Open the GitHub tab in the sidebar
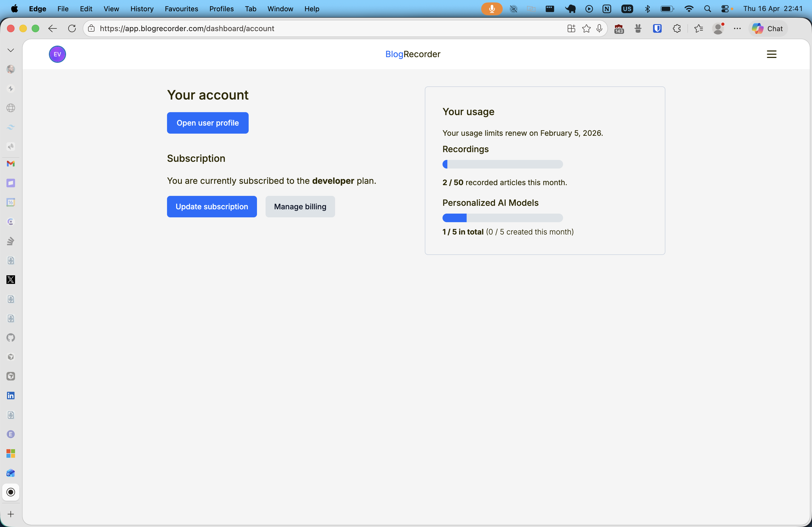 10,338
